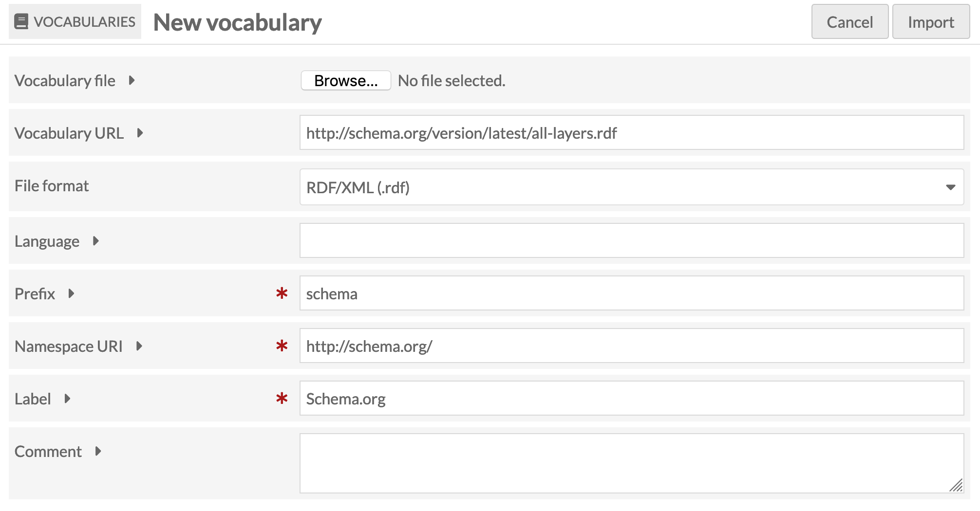Expand the Label help arrow
The image size is (980, 511).
pos(67,399)
